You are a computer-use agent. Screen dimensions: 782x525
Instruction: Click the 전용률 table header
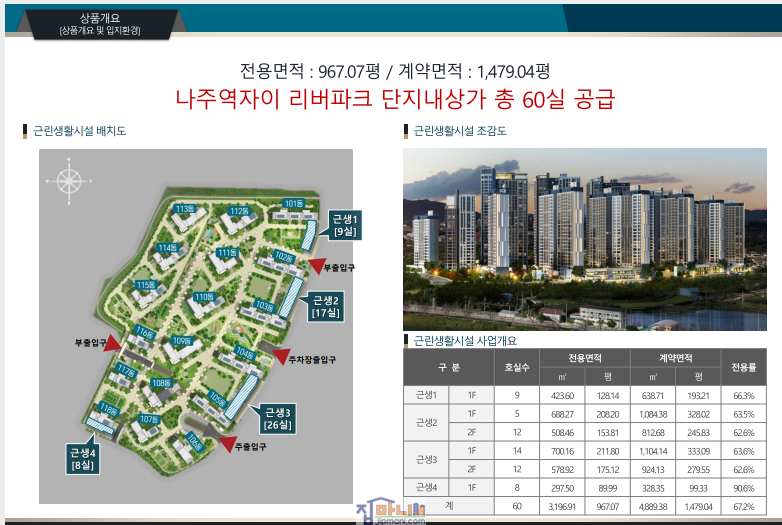[x=744, y=367]
